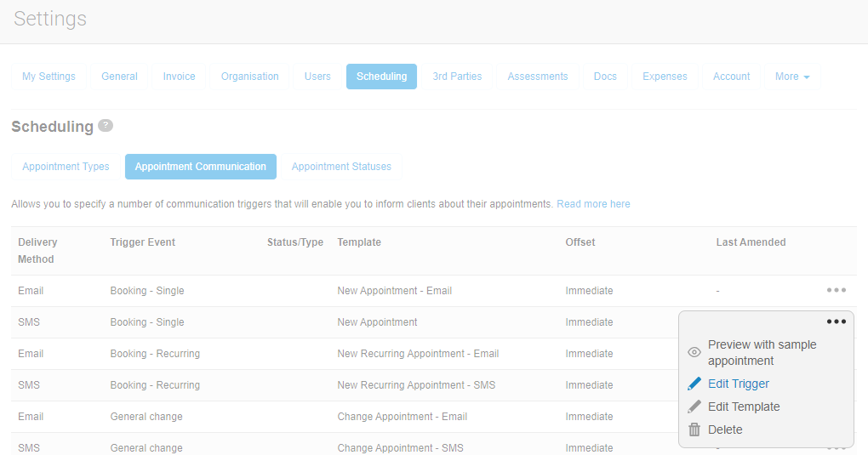Choose Edit Template from the popup menu

click(x=743, y=407)
